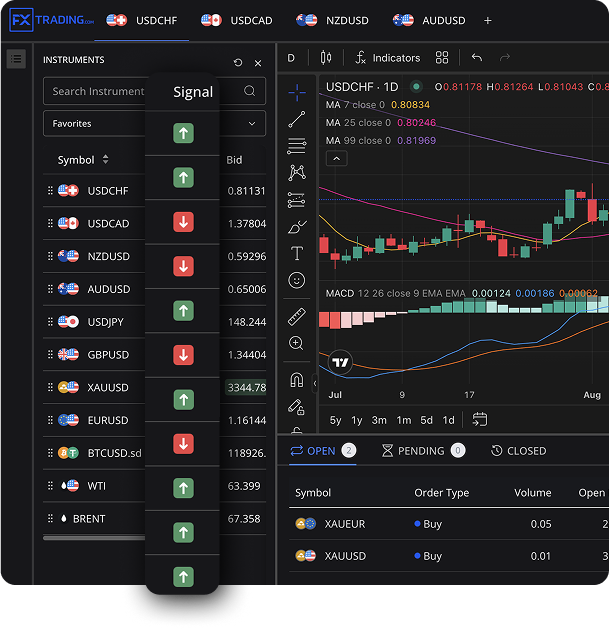Enable the magnet snap tool
609x629 pixels.
point(296,380)
